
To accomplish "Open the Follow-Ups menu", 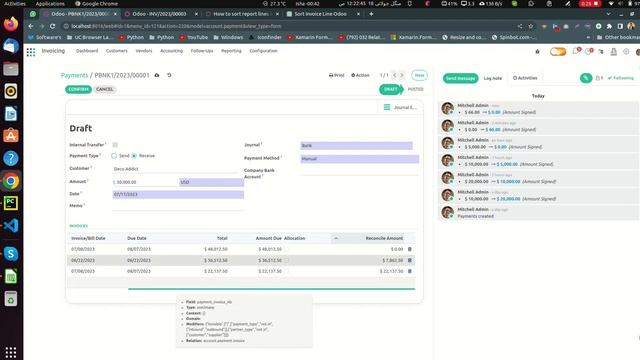I will 202,51.
